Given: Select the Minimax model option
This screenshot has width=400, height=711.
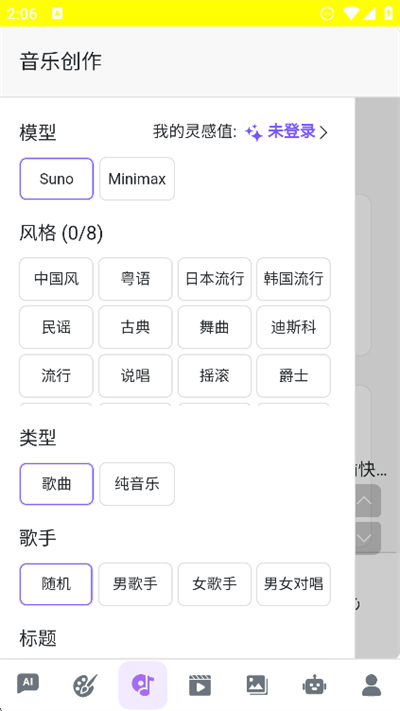Looking at the screenshot, I should tap(137, 179).
